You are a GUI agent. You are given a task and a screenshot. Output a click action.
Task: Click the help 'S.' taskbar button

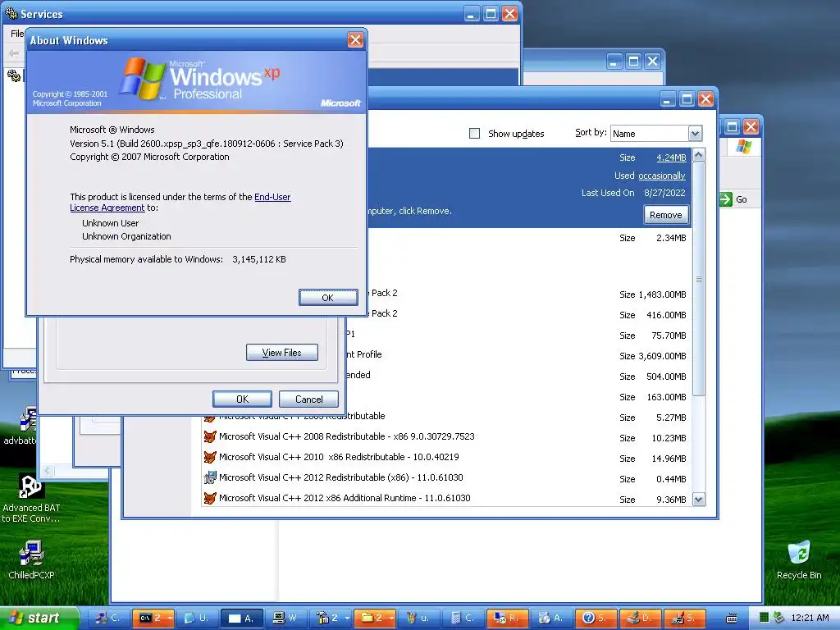pos(596,618)
